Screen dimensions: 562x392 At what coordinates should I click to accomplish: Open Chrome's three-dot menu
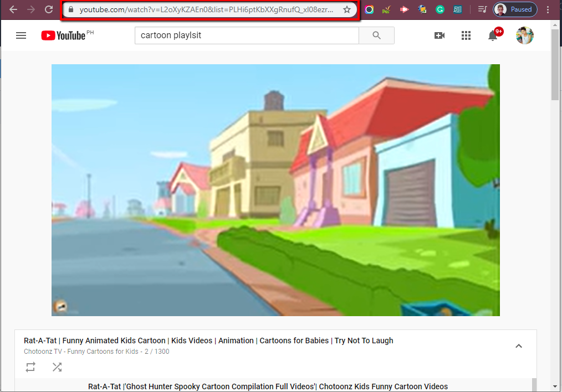548,9
